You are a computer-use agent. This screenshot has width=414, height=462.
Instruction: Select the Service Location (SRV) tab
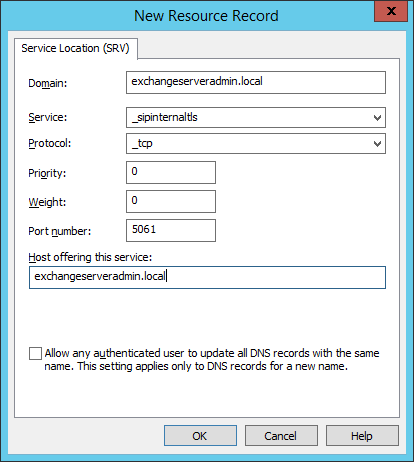point(76,48)
